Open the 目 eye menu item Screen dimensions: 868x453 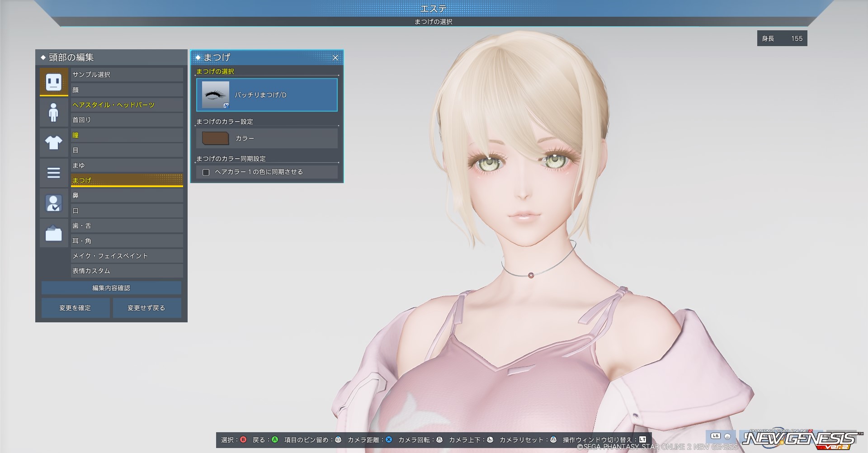[x=127, y=150]
